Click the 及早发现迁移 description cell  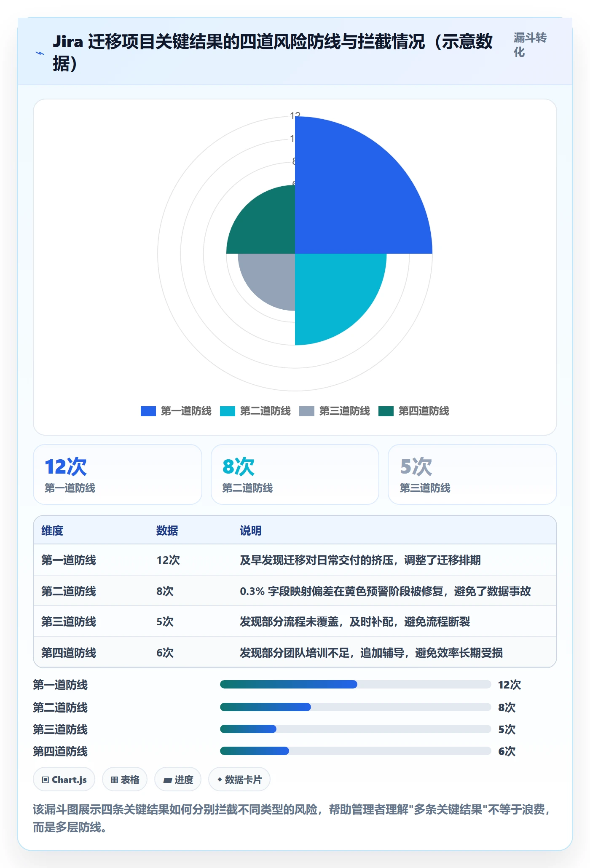pos(360,560)
